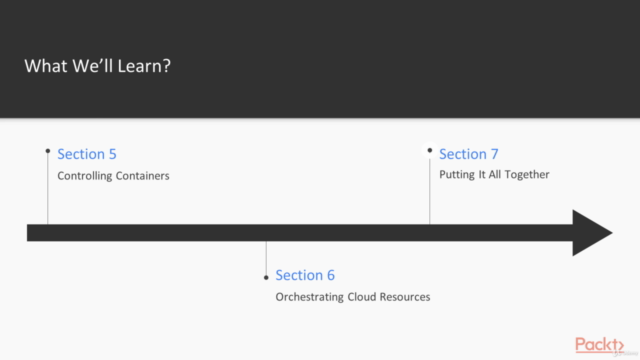Select the 'Section 7' heading
This screenshot has height=360, width=640.
[x=469, y=154]
